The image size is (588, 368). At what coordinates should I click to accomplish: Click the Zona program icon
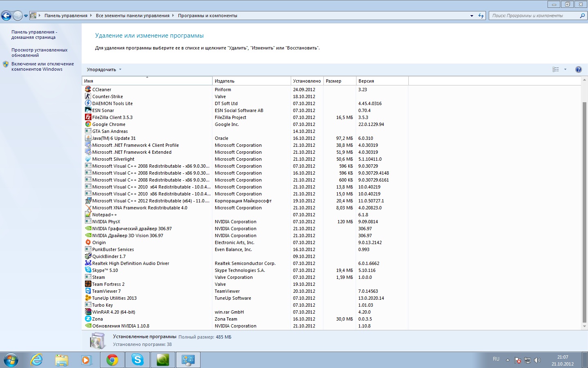point(88,319)
